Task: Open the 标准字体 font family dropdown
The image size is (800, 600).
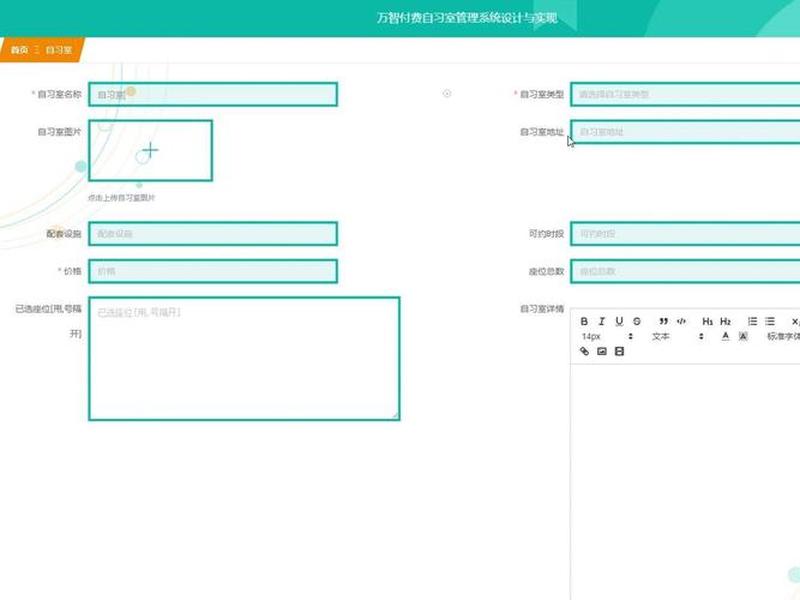Action: [783, 337]
